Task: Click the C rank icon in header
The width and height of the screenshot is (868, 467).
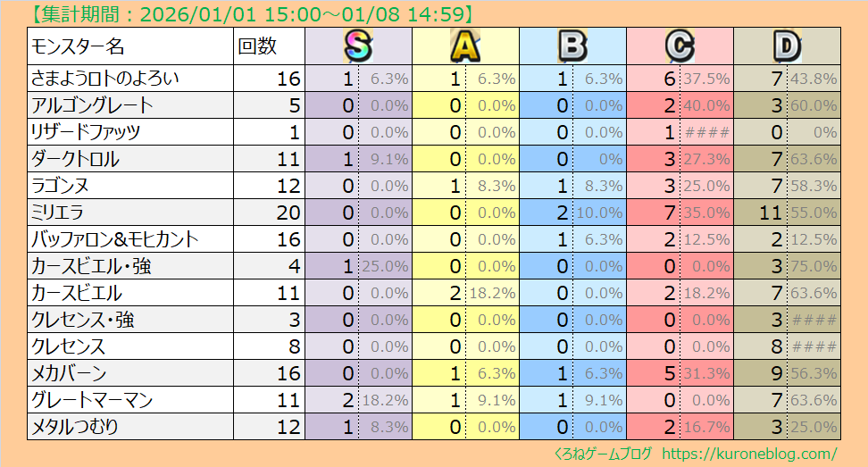Action: 680,46
